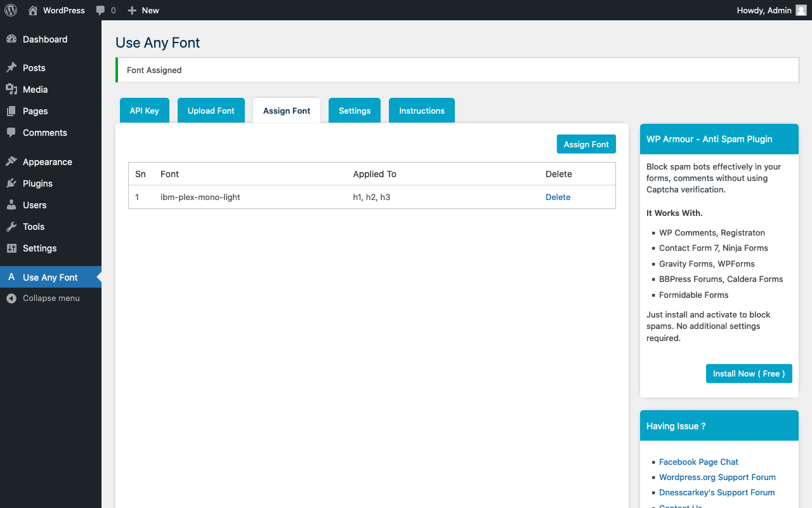Open Appearance menu item
The width and height of the screenshot is (812, 508).
click(x=51, y=162)
